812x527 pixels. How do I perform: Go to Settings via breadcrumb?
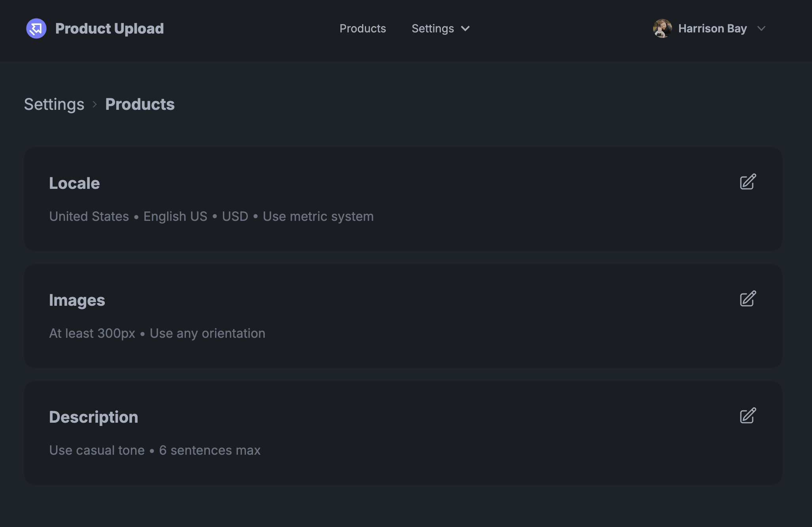tap(54, 104)
